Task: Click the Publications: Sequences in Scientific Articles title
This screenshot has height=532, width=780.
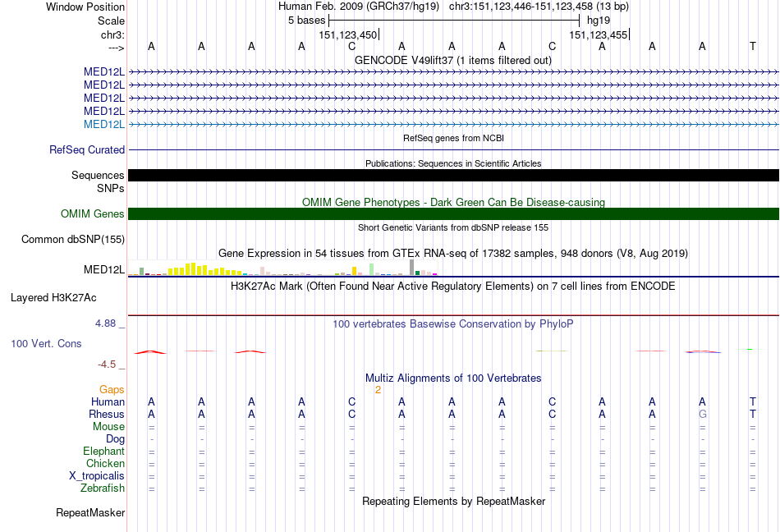Action: click(453, 163)
